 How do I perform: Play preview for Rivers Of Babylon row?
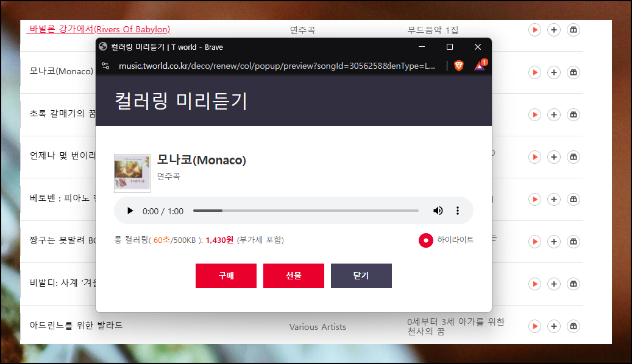click(x=534, y=30)
